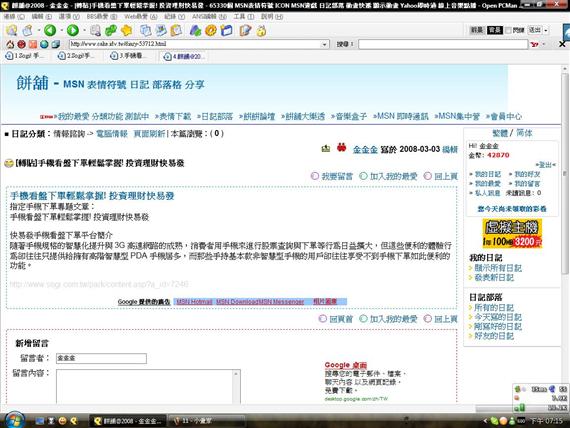Open the forward button history dropdown arrow
This screenshot has width=570, height=428.
coord(84,30)
